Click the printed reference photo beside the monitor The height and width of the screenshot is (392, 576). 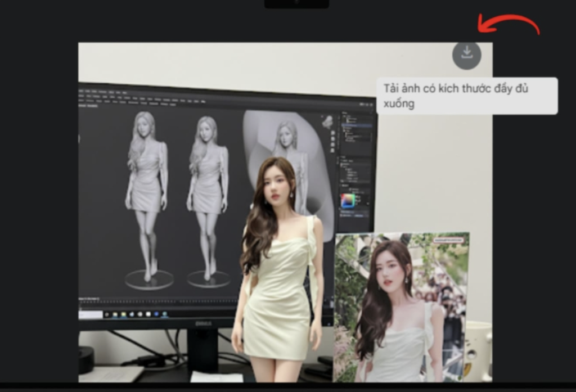point(400,307)
